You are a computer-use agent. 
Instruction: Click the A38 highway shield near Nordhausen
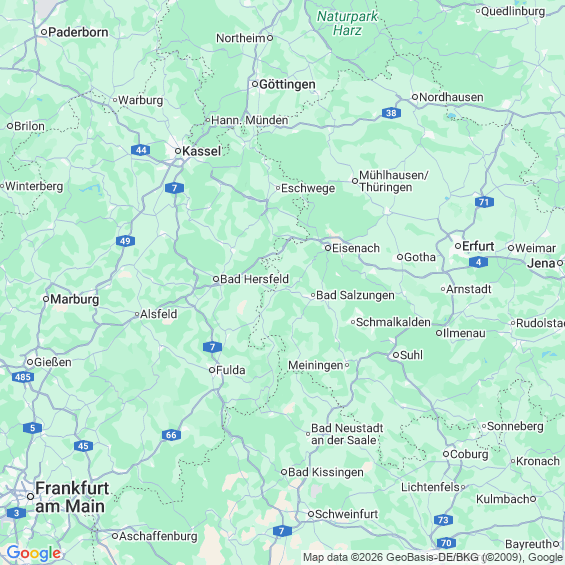pyautogui.click(x=391, y=113)
